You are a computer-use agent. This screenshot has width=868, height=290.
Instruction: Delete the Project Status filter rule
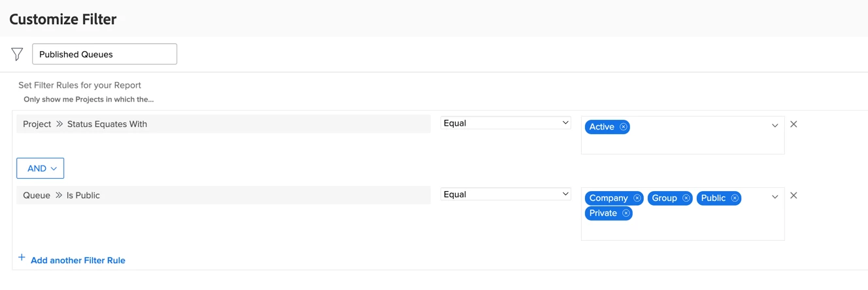(x=793, y=124)
